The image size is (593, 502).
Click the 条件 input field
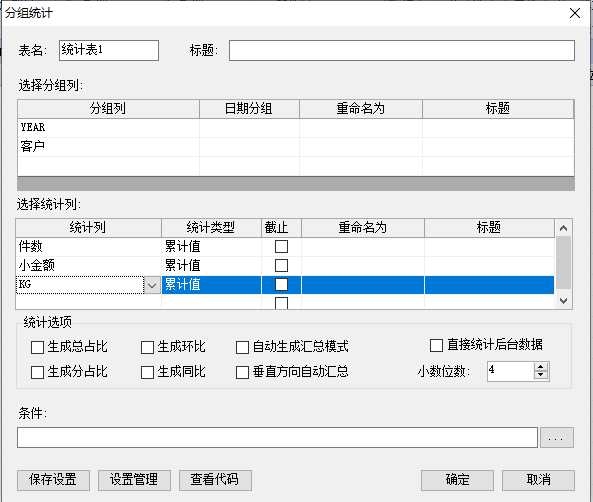277,438
